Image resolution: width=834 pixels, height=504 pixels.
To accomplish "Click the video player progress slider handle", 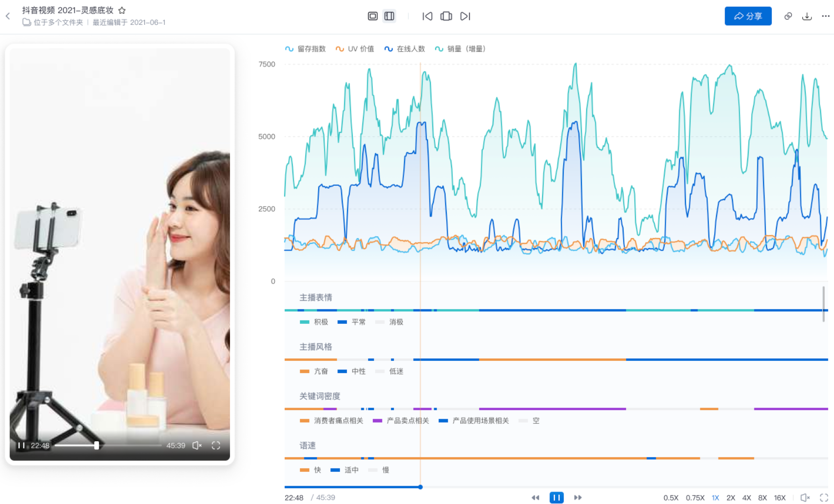I will click(97, 446).
